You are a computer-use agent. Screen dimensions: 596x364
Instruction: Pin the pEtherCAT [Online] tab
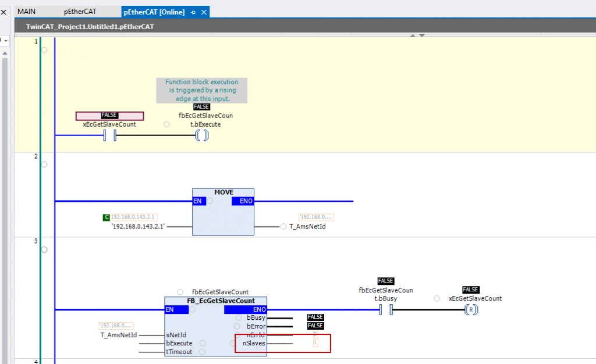pyautogui.click(x=193, y=12)
